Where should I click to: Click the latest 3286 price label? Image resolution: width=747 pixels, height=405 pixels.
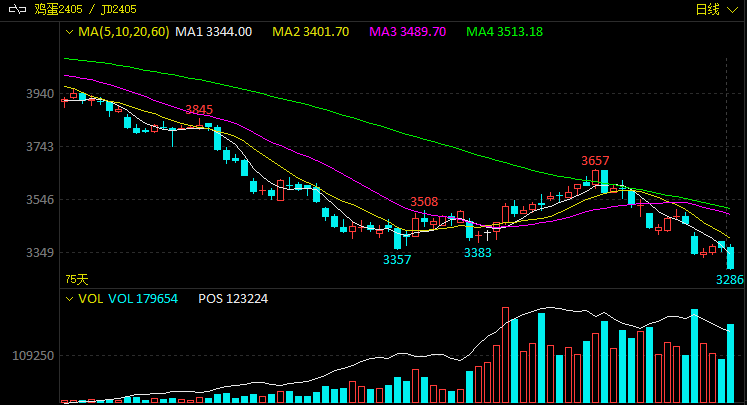730,280
